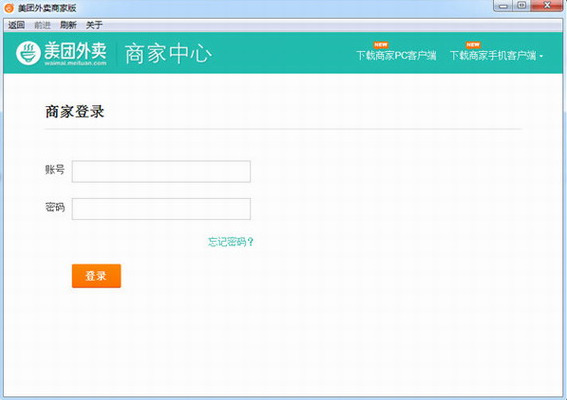Screen dimensions: 567x400
Task: Open the 关于 menu item
Action: 94,25
